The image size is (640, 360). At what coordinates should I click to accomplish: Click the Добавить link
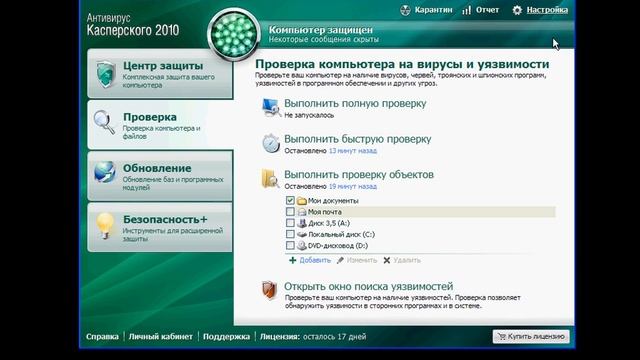click(x=315, y=260)
